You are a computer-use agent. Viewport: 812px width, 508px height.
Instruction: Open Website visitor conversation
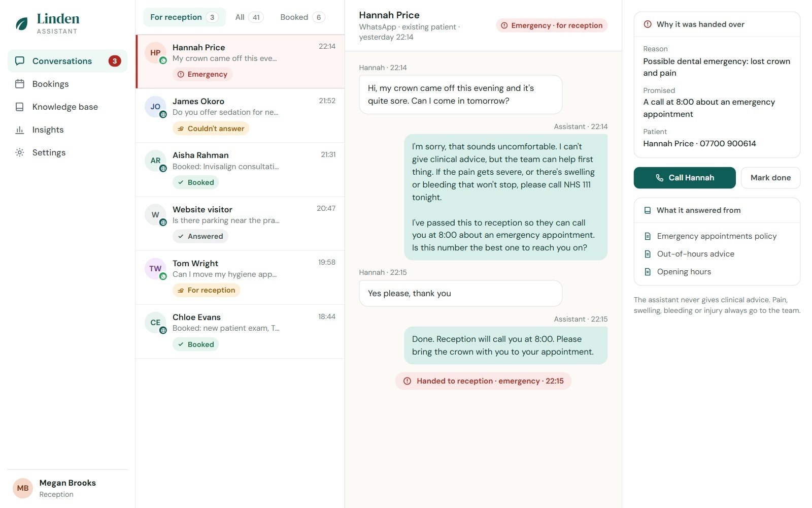[241, 224]
